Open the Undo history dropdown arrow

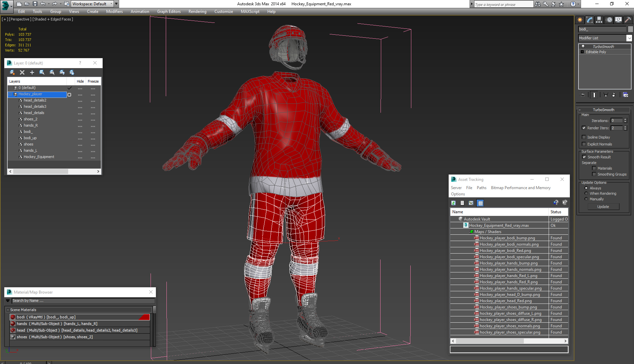point(48,4)
